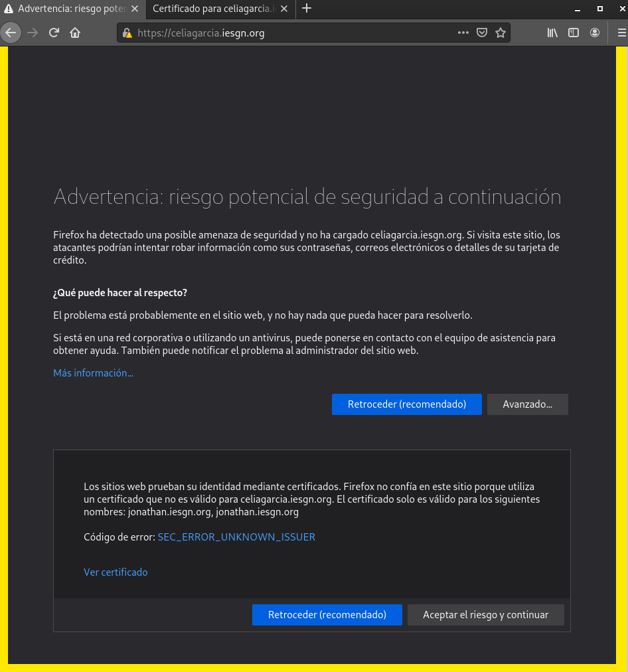Click the SEC_ERROR_UNKNOWN_ISSUER error code
This screenshot has width=628, height=672.
[x=236, y=537]
